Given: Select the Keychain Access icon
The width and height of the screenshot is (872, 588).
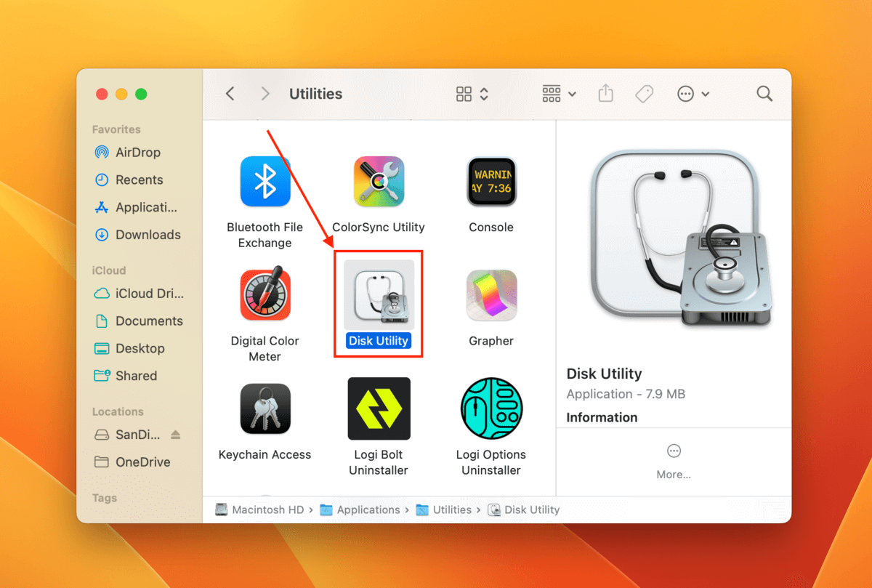Looking at the screenshot, I should (x=265, y=408).
